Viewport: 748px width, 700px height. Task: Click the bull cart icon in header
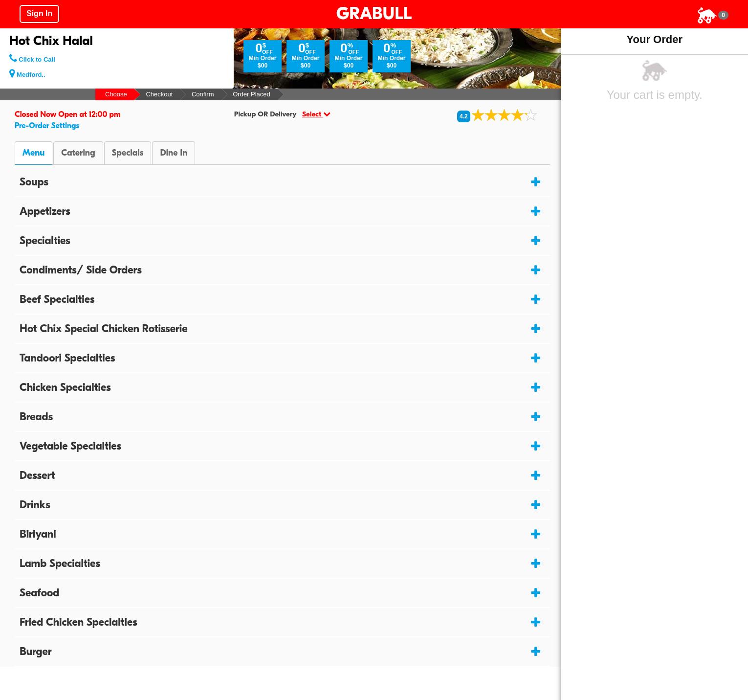pos(706,15)
